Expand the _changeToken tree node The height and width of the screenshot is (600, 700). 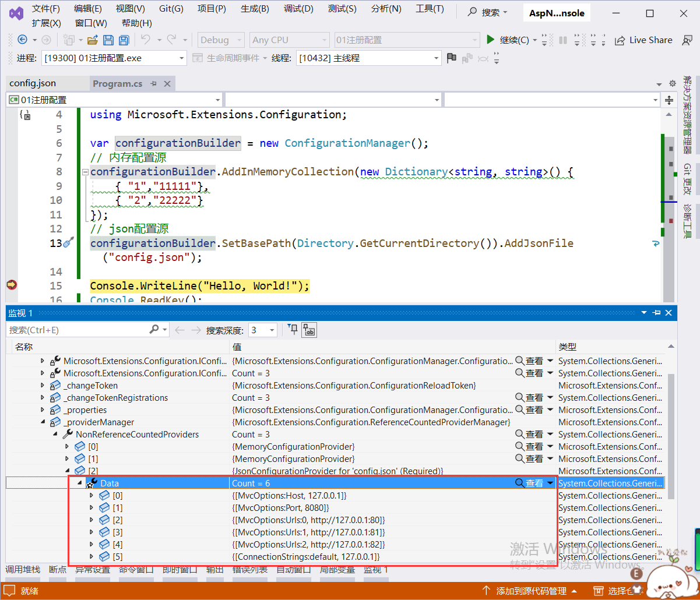[42, 385]
